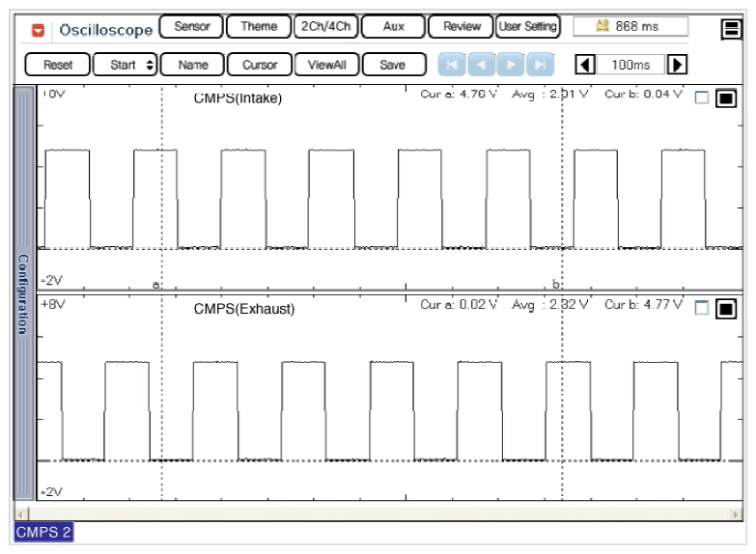Toggle the Cursor measurement mode

point(260,66)
